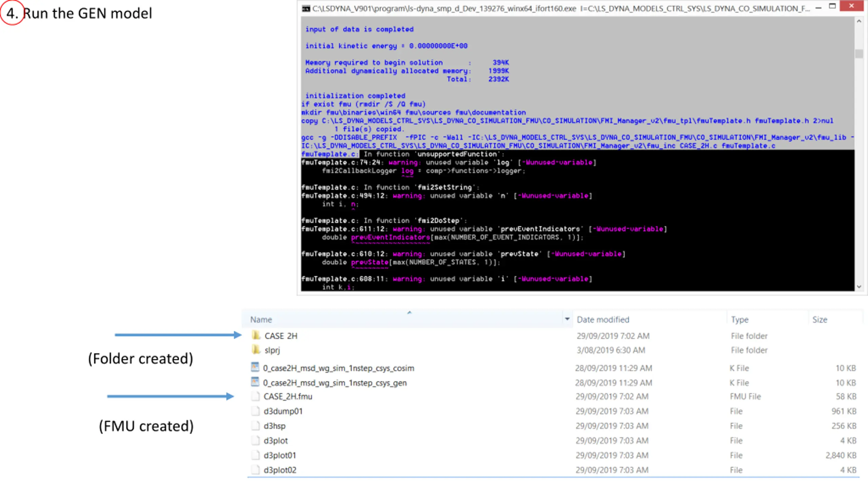Screen dimensions: 868x488
Task: Sort files by Date modified column
Action: pyautogui.click(x=603, y=319)
